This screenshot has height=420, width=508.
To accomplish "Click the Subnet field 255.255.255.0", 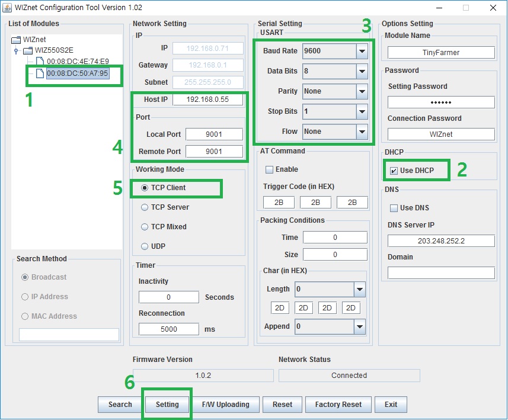I will (207, 82).
